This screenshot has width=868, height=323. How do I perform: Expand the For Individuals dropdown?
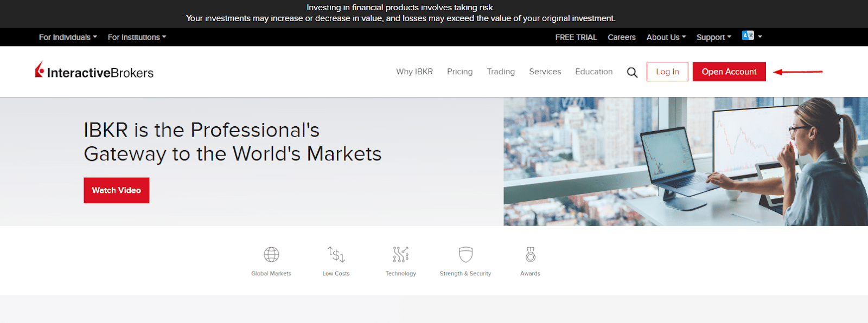(68, 37)
